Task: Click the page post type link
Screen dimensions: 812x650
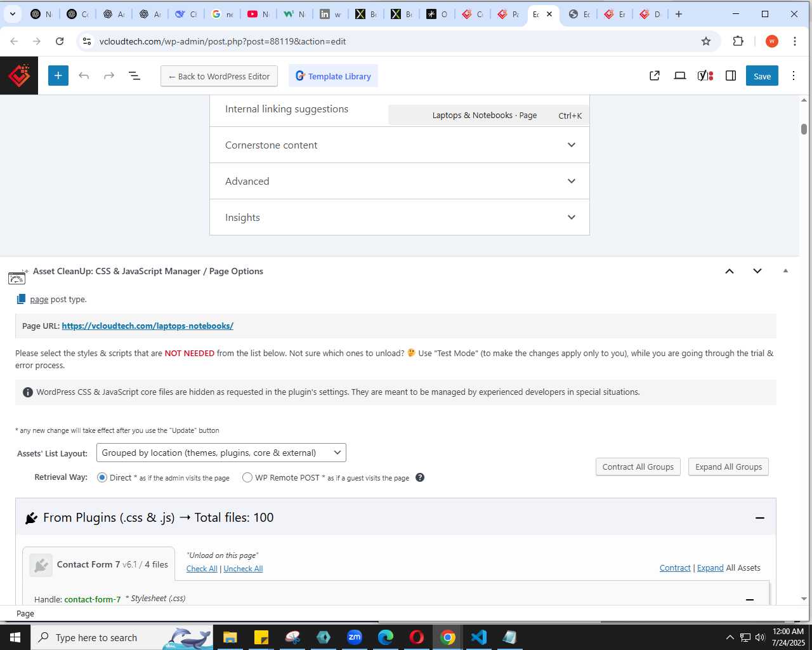Action: coord(39,300)
